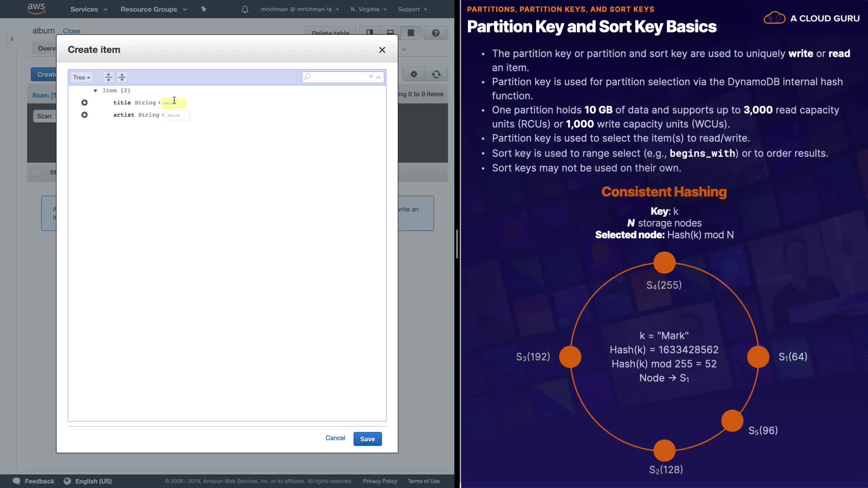The width and height of the screenshot is (868, 488).
Task: Open table settings gear icon
Action: [x=414, y=74]
